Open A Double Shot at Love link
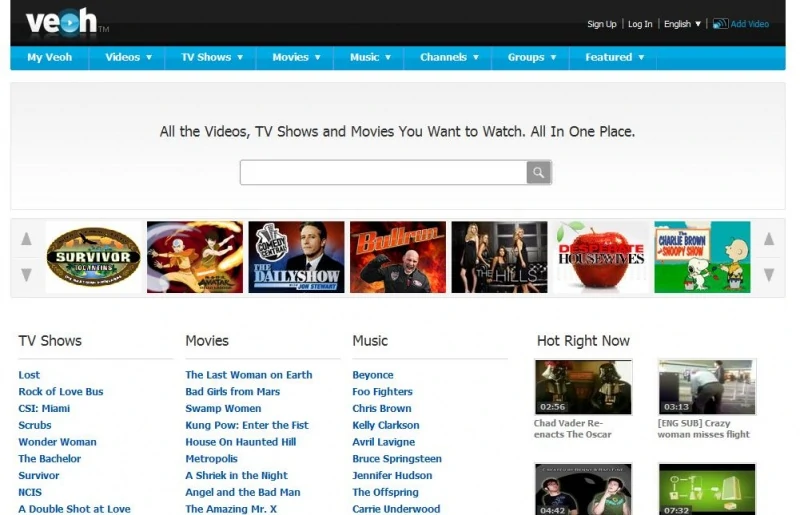This screenshot has height=515, width=800. 74,509
